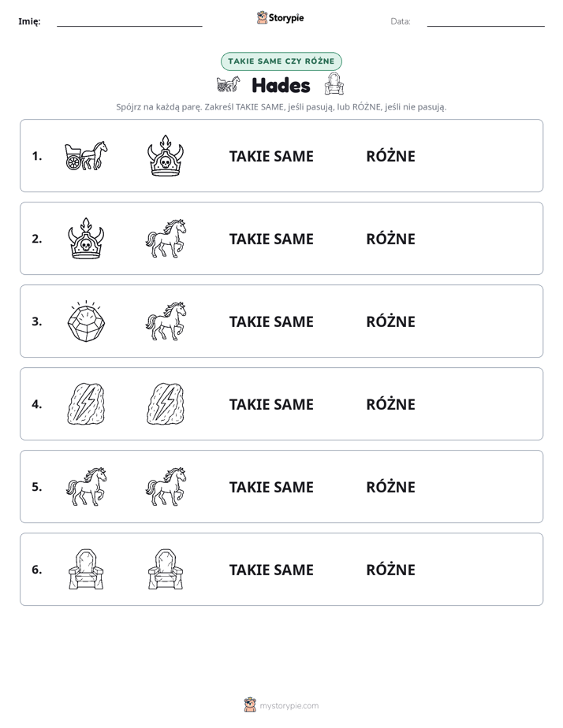Click the horse chariot icon in row 1
The image size is (563, 728).
click(86, 155)
